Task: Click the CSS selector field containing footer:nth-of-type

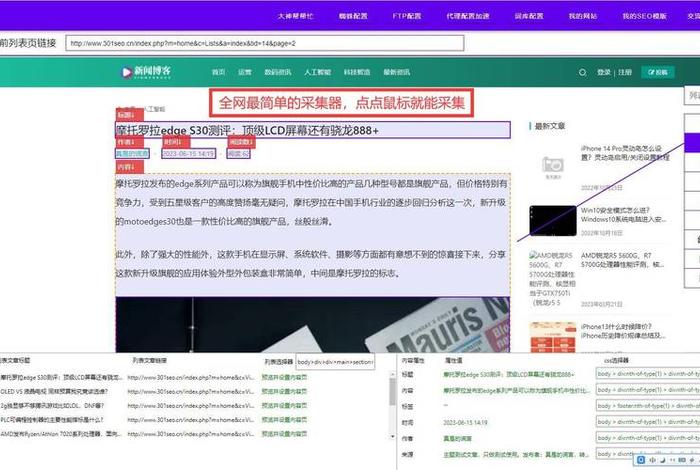Action: [x=648, y=406]
